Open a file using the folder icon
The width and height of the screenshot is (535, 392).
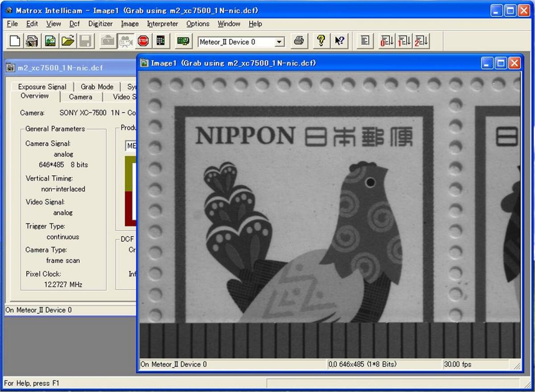68,41
